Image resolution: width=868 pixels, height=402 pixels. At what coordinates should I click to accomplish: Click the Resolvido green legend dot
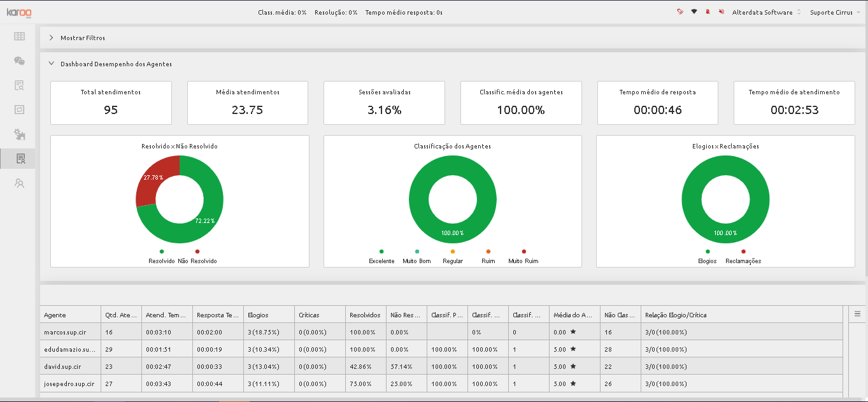162,252
